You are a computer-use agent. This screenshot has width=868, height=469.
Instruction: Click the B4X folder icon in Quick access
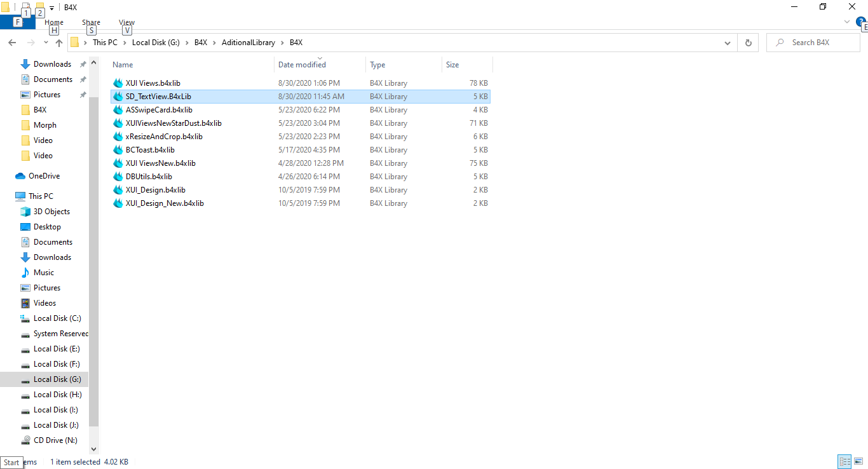(x=25, y=110)
